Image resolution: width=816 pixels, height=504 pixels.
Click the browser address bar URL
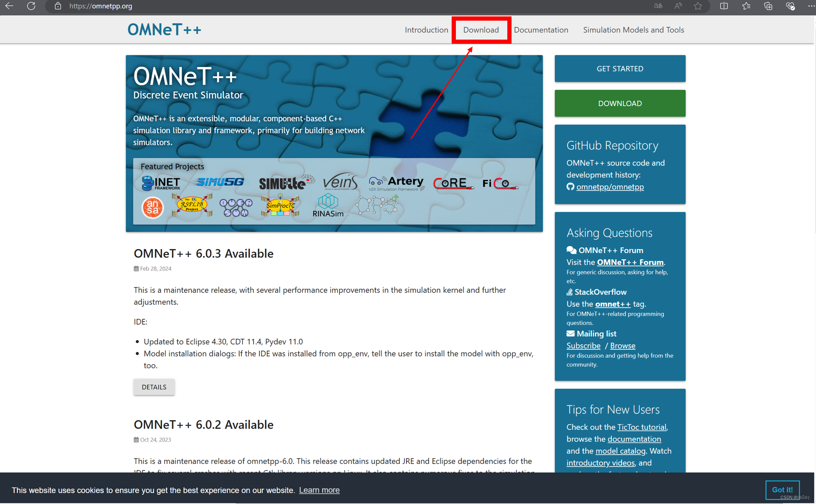point(101,6)
